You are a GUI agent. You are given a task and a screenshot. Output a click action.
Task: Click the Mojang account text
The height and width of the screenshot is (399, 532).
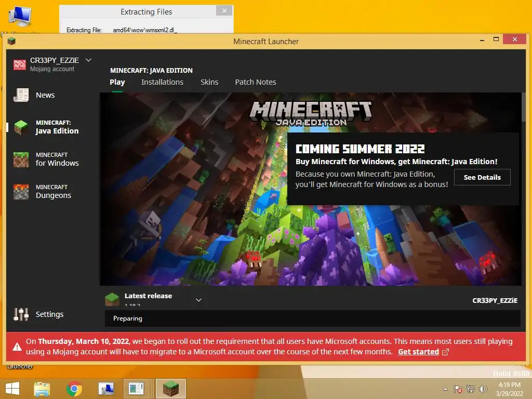[52, 69]
